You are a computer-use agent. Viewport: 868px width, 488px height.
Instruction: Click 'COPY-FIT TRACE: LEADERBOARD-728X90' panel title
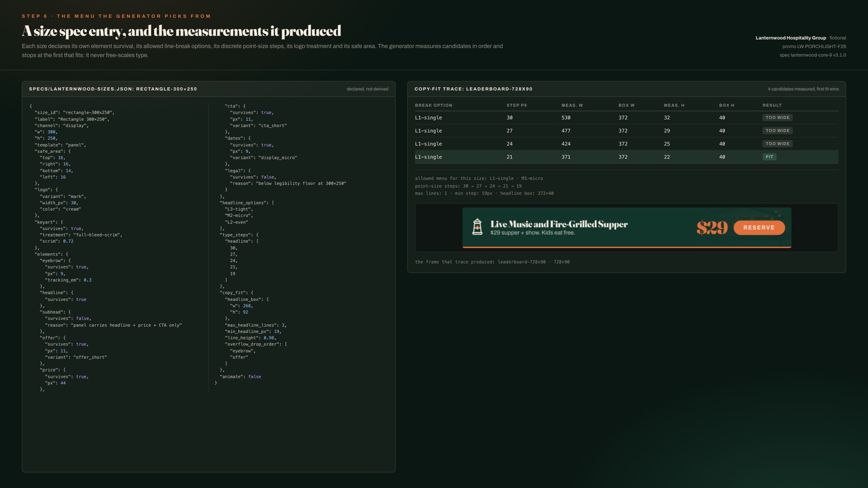tap(474, 89)
